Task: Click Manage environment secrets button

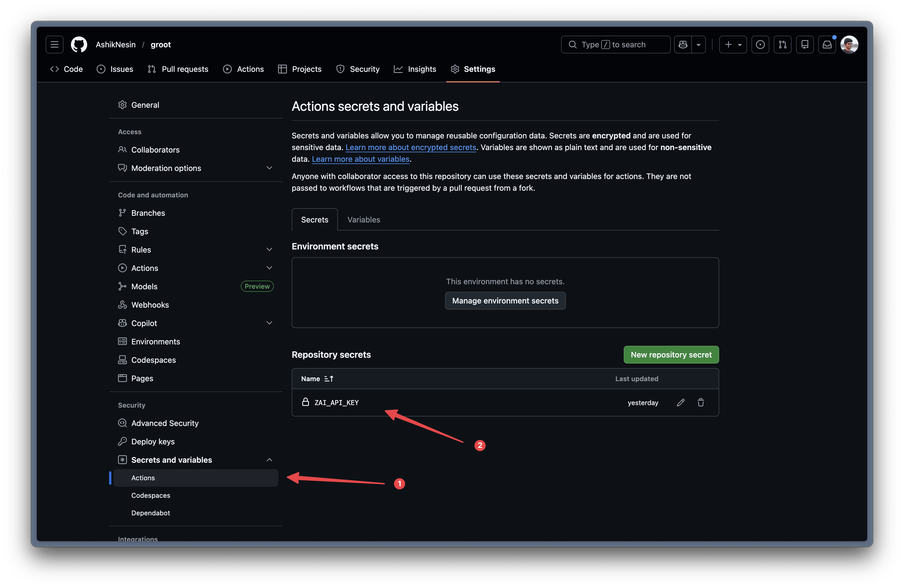Action: point(505,301)
